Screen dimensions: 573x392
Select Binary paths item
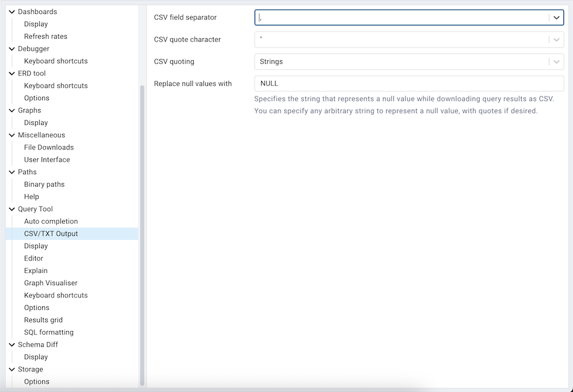point(44,184)
